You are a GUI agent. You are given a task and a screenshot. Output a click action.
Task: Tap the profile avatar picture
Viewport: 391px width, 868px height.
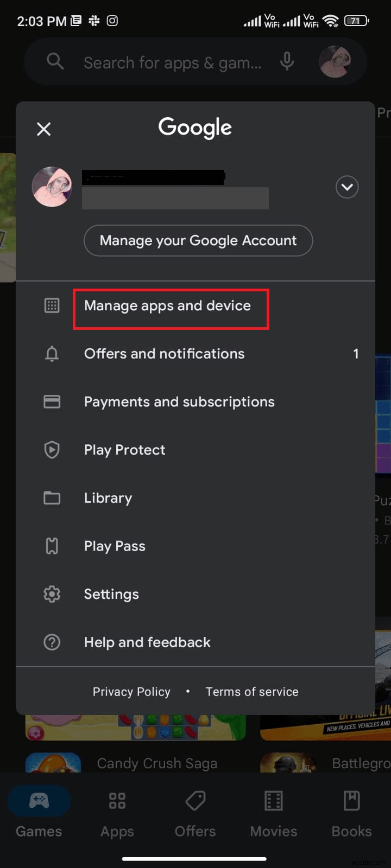(x=52, y=187)
